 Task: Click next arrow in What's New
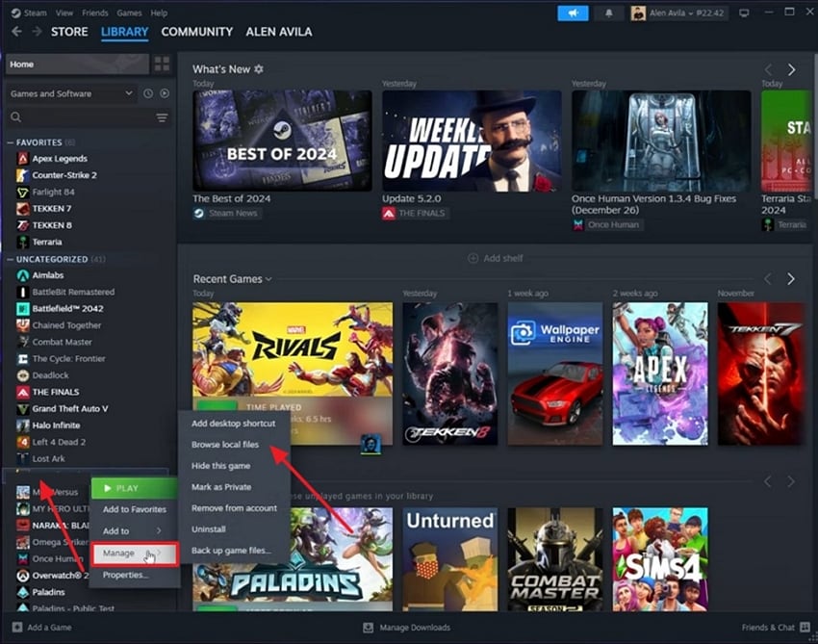(791, 69)
